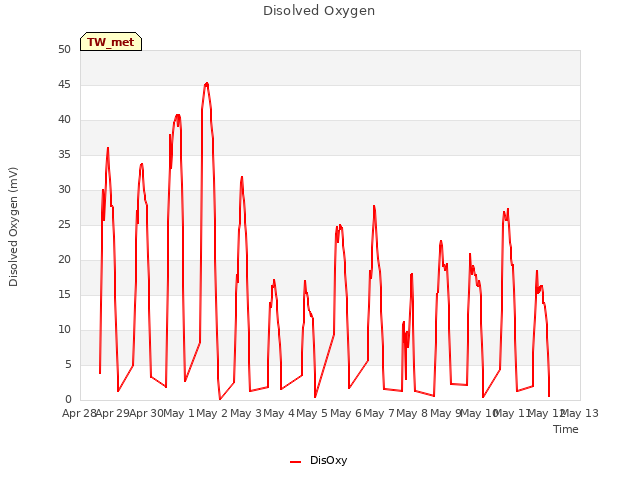The height and width of the screenshot is (480, 640).
Task: Click the y-axis tick value 45
Action: 64,85
